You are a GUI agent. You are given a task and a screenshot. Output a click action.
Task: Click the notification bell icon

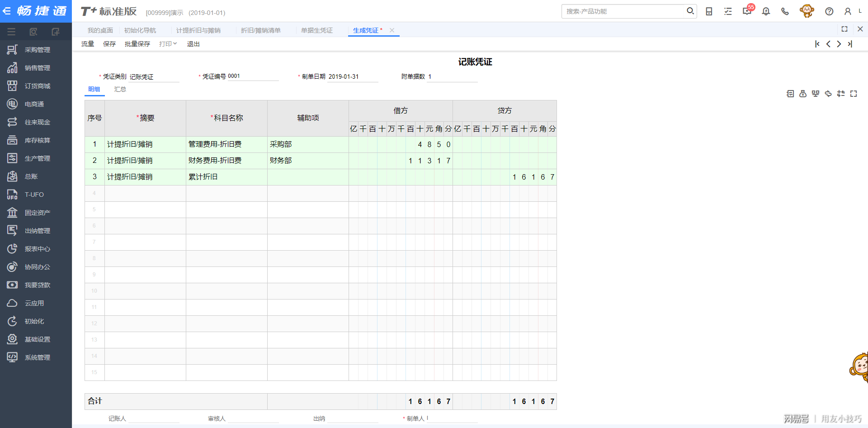coord(766,11)
